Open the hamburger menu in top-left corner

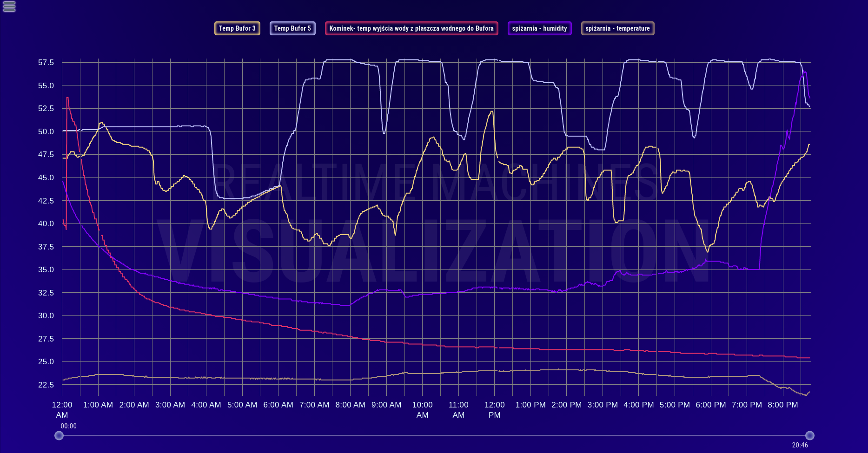[x=8, y=7]
